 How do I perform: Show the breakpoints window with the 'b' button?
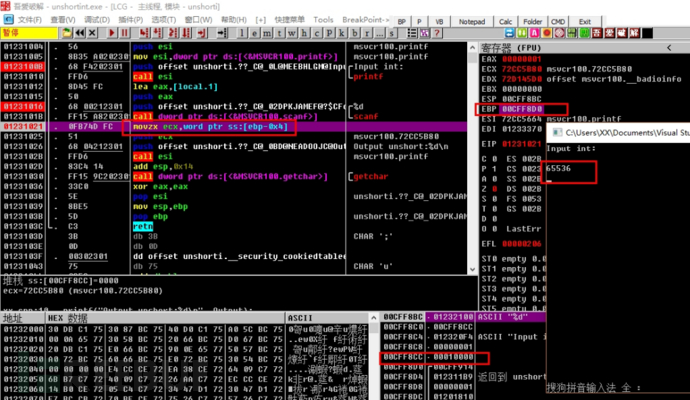tap(354, 33)
